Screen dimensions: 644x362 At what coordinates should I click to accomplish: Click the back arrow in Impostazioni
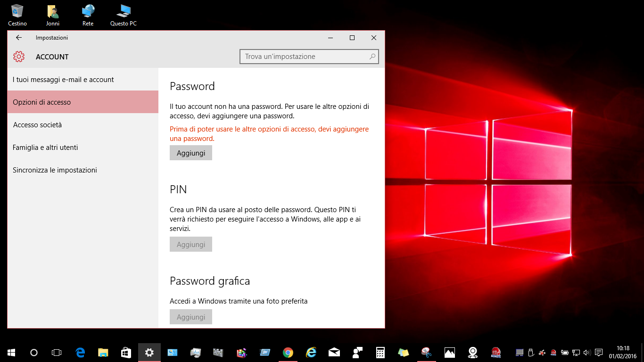(18, 38)
